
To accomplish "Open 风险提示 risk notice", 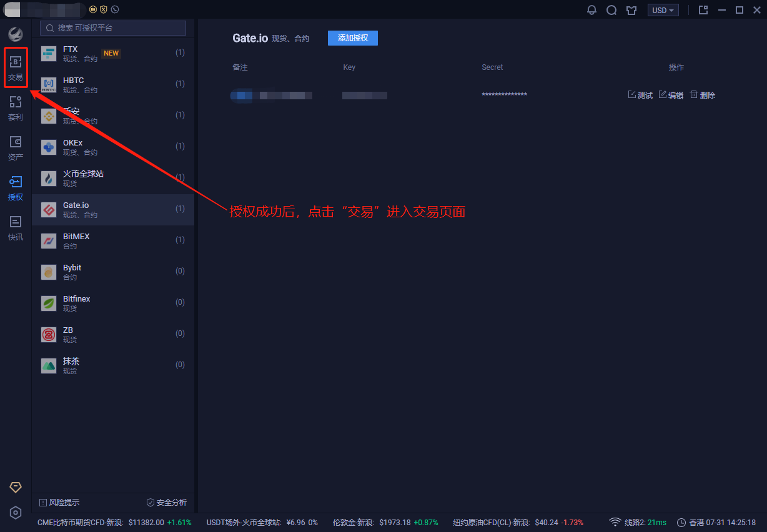I will pyautogui.click(x=59, y=503).
